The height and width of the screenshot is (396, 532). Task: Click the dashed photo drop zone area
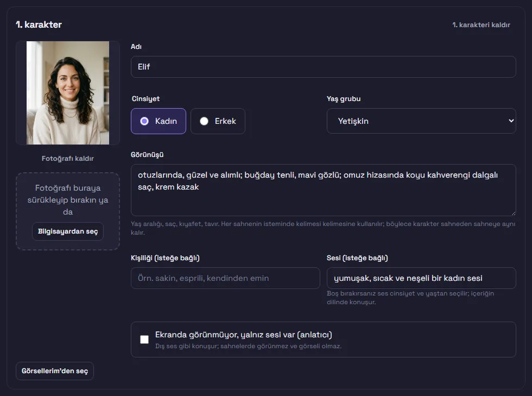(x=67, y=211)
